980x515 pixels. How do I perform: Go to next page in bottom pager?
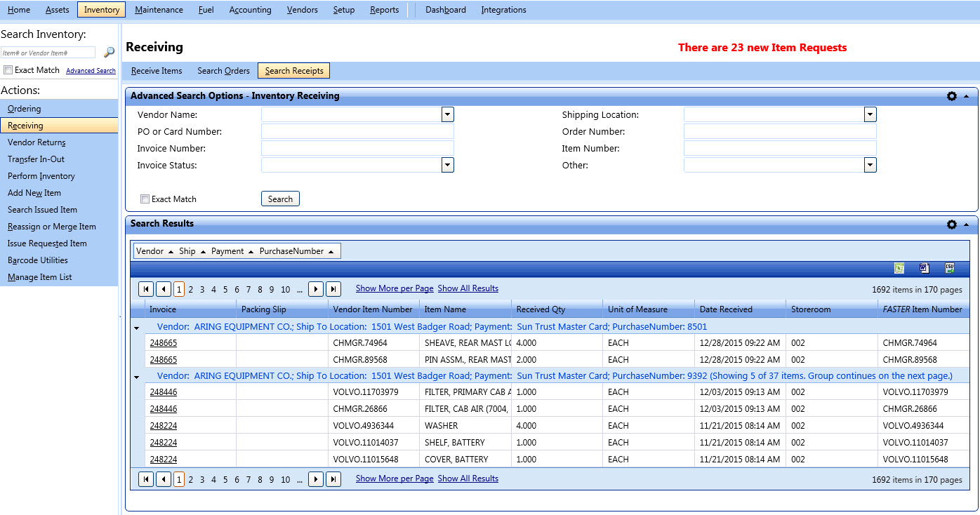point(316,479)
